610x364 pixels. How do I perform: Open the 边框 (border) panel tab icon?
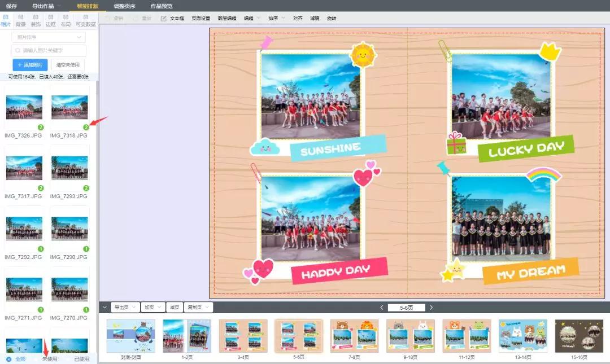[51, 17]
